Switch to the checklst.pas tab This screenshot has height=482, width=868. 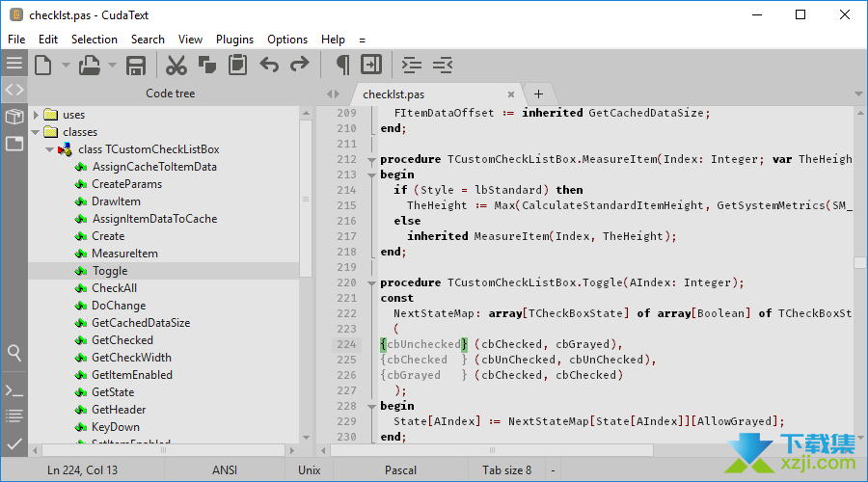[x=393, y=94]
